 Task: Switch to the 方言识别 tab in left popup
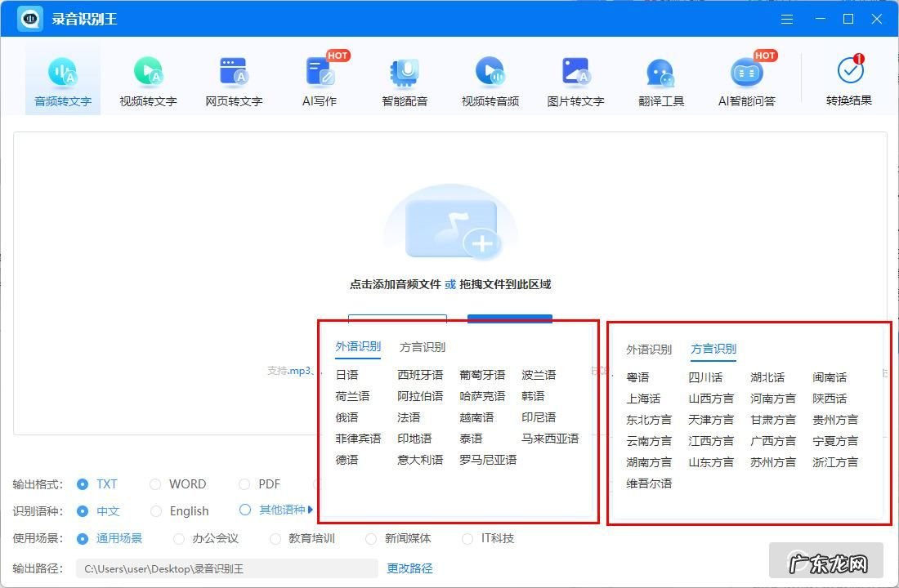tap(423, 347)
